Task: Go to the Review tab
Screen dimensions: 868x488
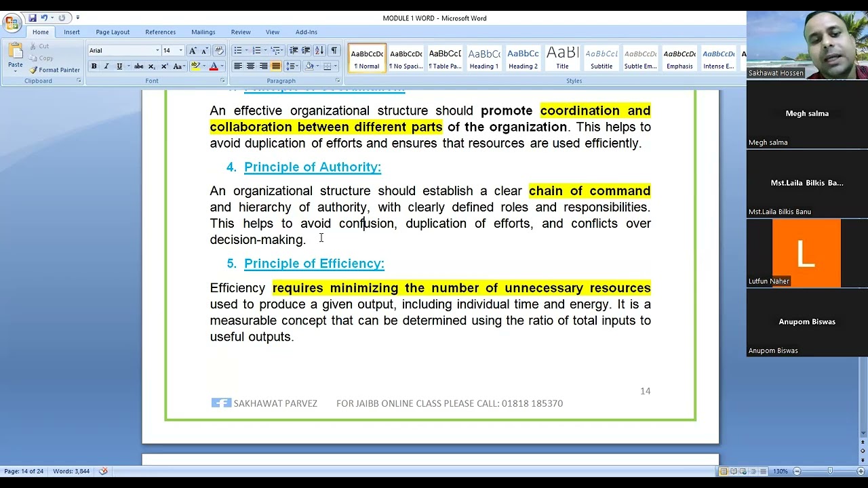Action: point(241,32)
